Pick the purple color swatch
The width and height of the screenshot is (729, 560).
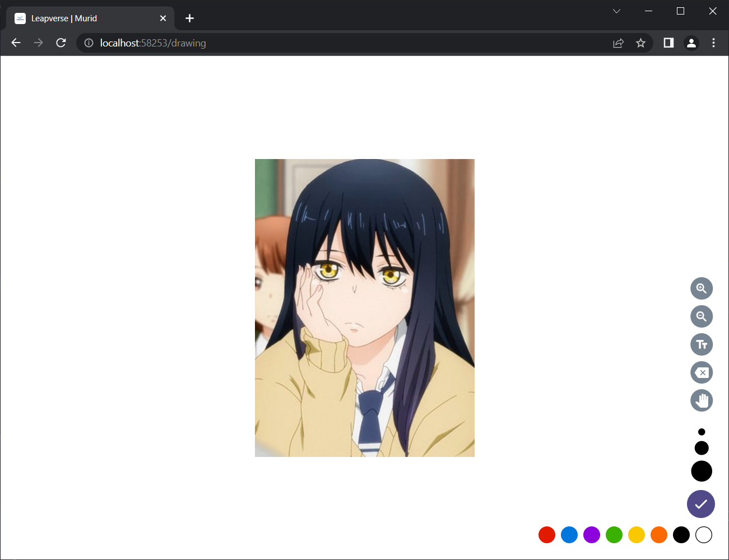(592, 535)
